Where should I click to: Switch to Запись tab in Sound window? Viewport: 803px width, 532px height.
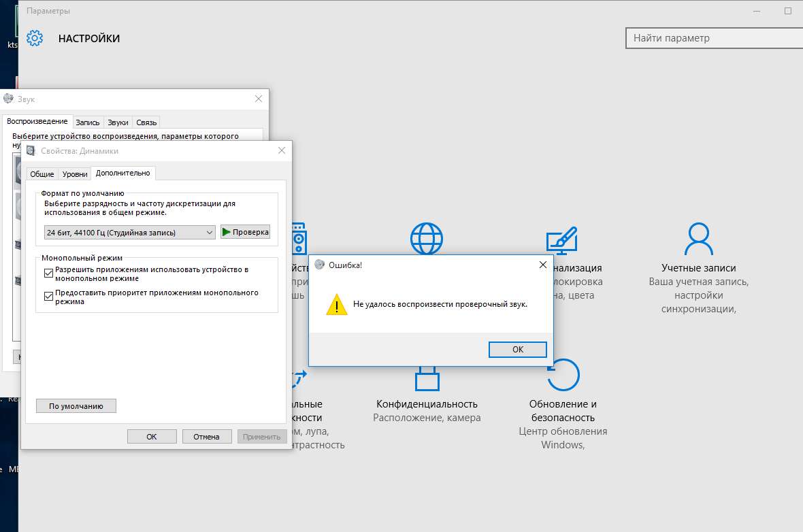pyautogui.click(x=88, y=122)
